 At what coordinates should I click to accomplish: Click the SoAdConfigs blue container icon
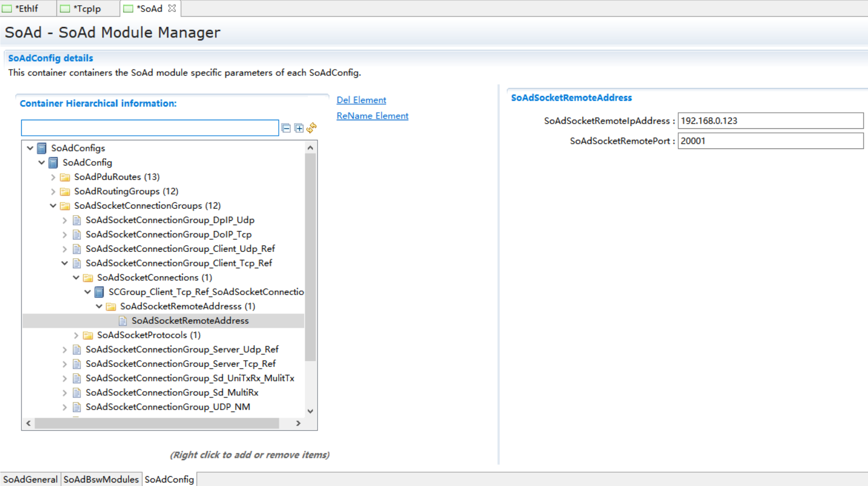pyautogui.click(x=42, y=148)
